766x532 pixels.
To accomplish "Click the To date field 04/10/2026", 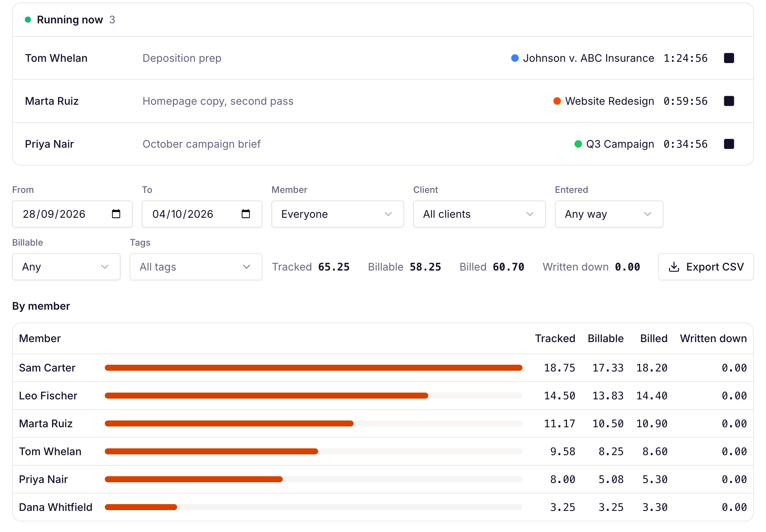I will point(202,214).
